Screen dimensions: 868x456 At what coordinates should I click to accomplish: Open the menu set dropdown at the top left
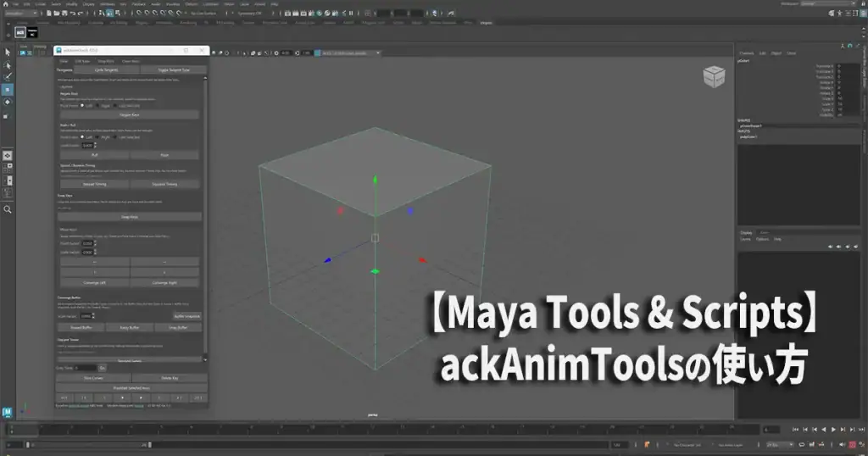click(21, 13)
